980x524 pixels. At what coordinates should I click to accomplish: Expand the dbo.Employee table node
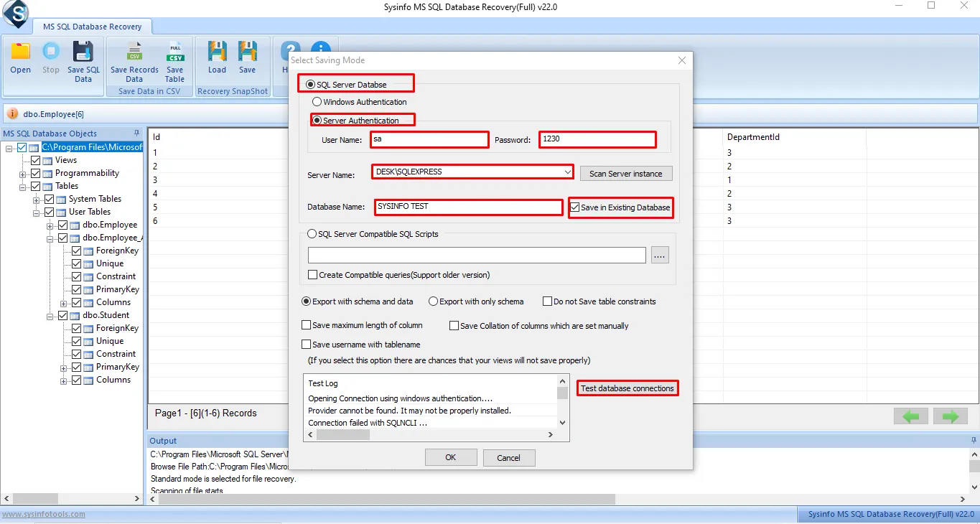click(50, 225)
